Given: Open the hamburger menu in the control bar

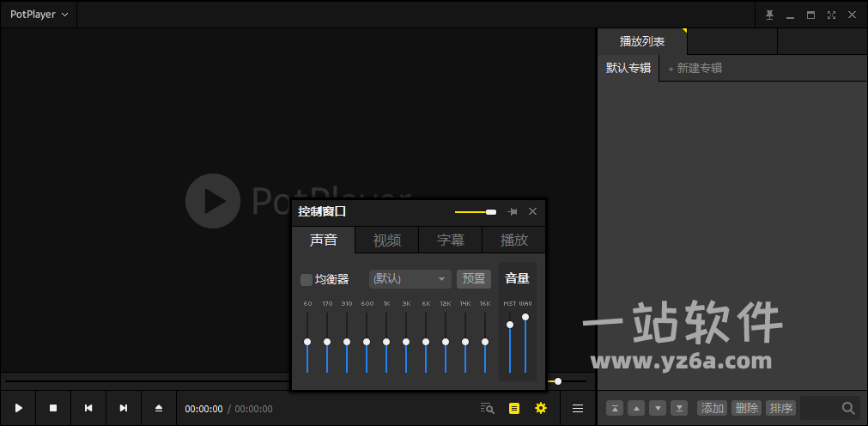Looking at the screenshot, I should pos(578,408).
